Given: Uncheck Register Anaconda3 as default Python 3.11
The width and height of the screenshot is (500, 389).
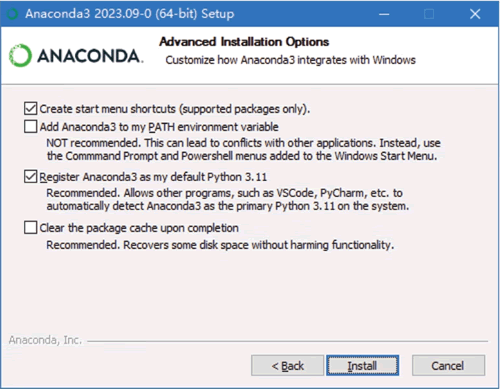Looking at the screenshot, I should point(30,177).
